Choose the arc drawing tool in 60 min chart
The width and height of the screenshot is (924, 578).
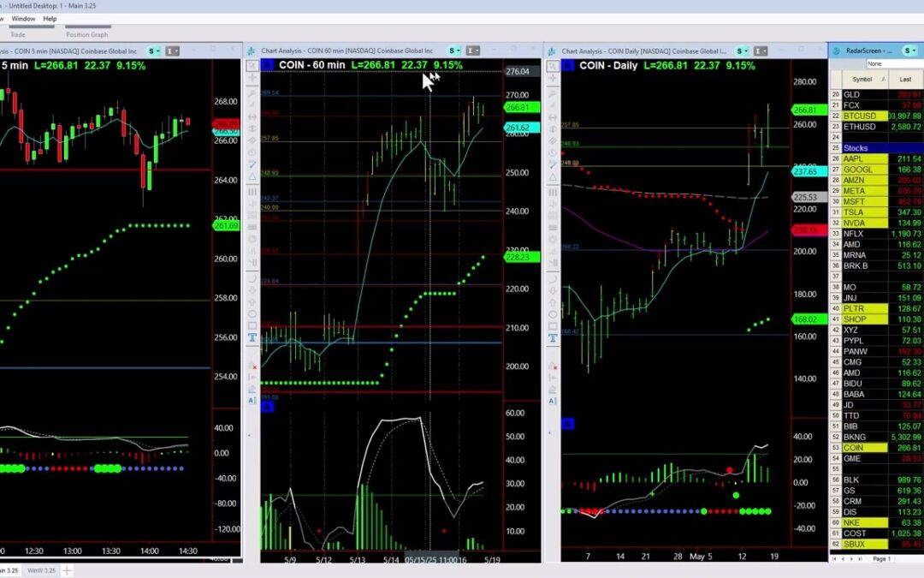[252, 277]
